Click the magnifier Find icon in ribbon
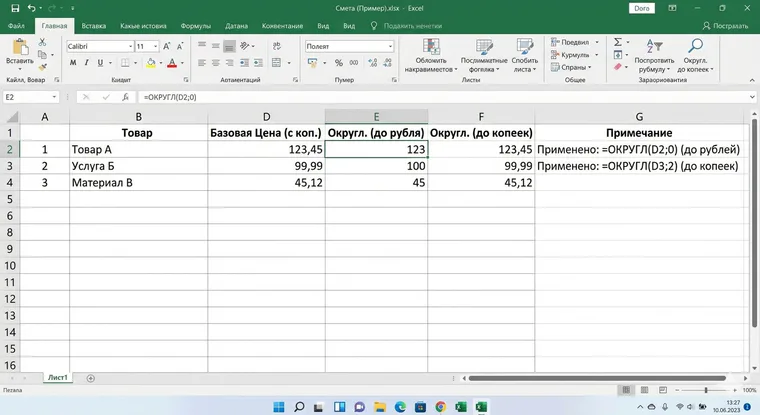Screen dimensions: 760x415 pos(696,46)
